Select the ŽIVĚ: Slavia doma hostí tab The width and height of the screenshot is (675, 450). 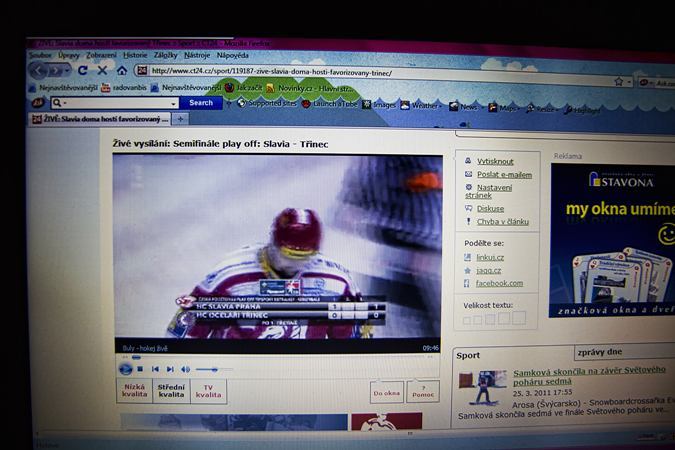[x=100, y=119]
